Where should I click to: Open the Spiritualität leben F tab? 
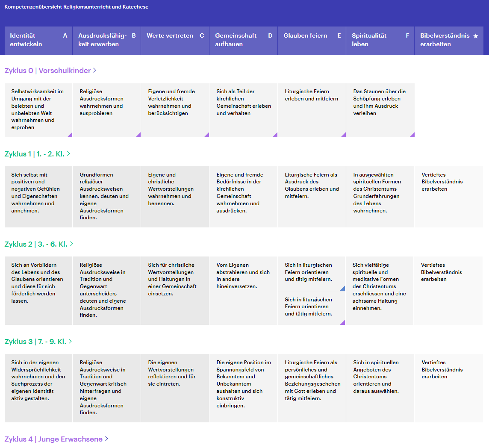click(380, 40)
